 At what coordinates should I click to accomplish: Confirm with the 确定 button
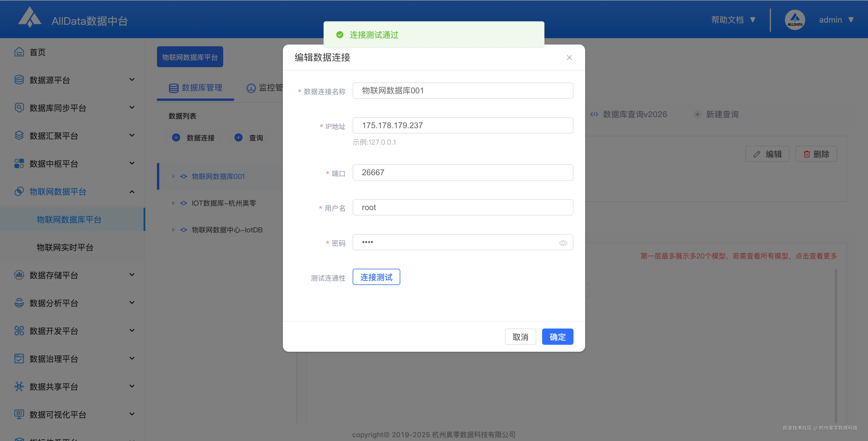click(x=557, y=337)
